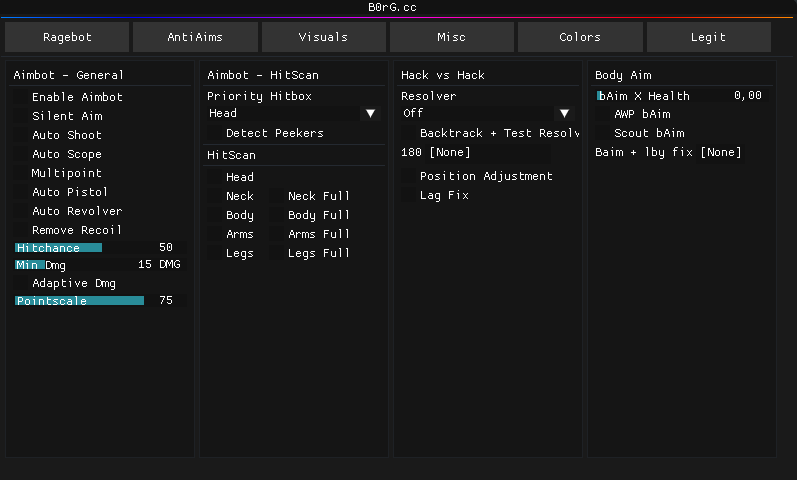Open the Baim + lby fix selector
The height and width of the screenshot is (480, 797).
tap(668, 153)
